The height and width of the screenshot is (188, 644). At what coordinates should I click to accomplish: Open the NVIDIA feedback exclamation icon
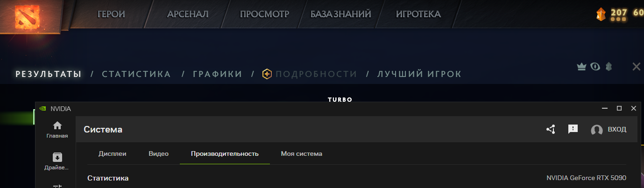click(573, 129)
